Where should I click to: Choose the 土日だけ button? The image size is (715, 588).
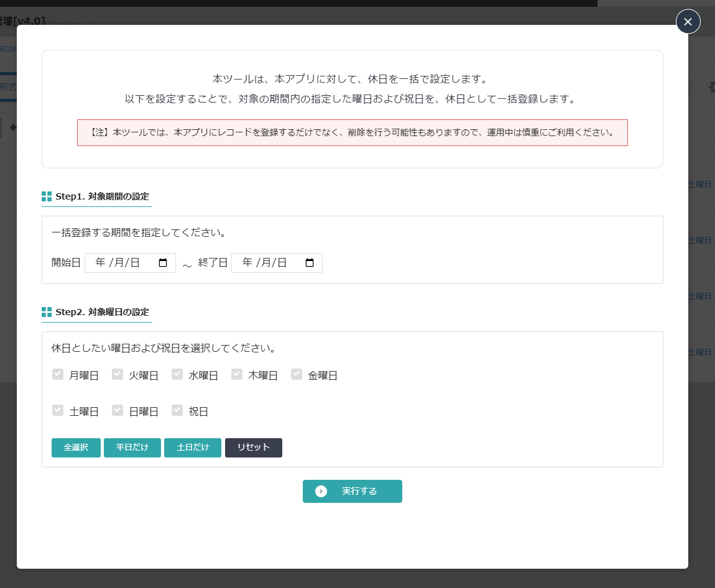pyautogui.click(x=192, y=448)
